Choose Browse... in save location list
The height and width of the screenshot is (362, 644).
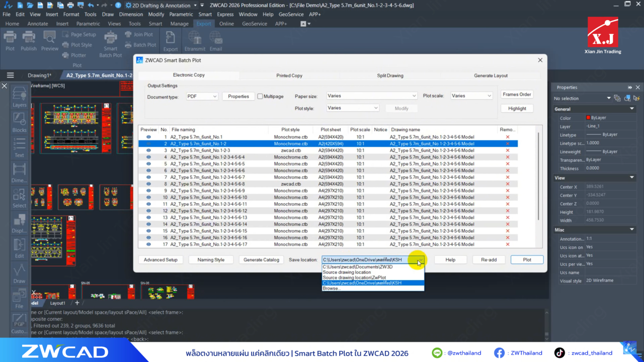tap(373, 289)
